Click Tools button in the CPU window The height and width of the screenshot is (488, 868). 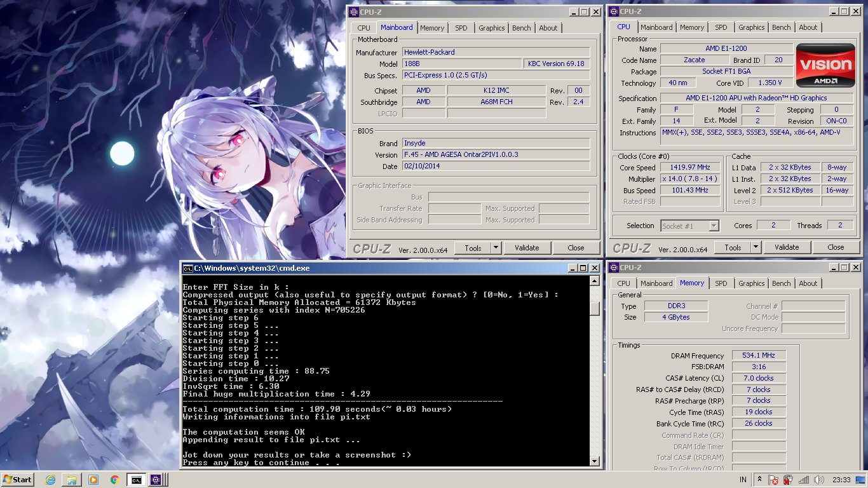tap(733, 247)
